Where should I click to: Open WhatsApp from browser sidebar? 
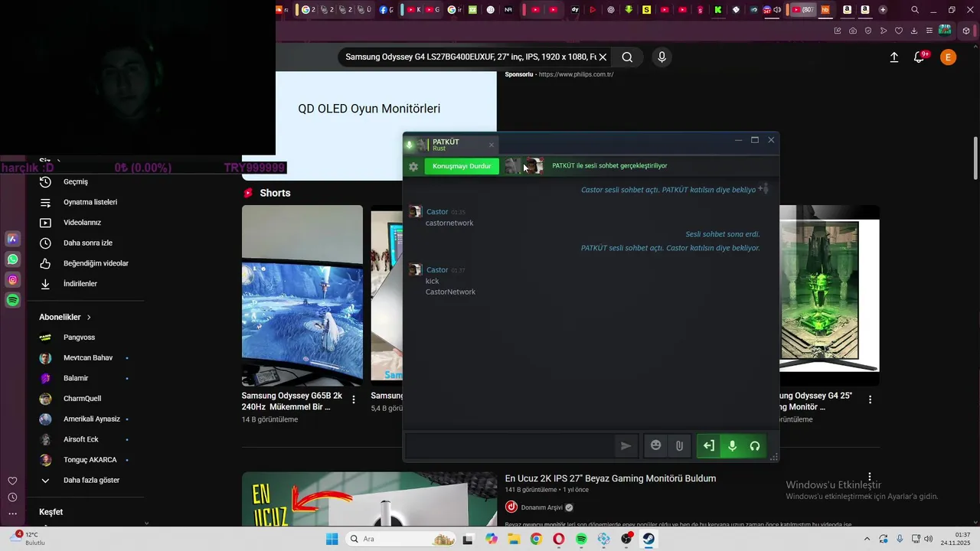coord(13,259)
